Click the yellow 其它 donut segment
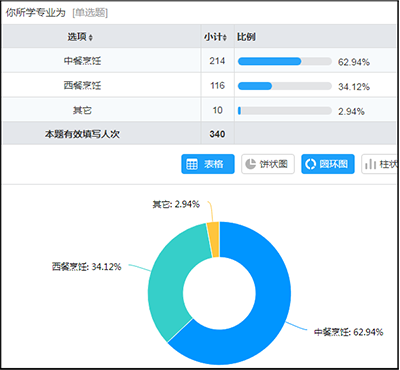The height and width of the screenshot is (370, 400). pyautogui.click(x=214, y=239)
